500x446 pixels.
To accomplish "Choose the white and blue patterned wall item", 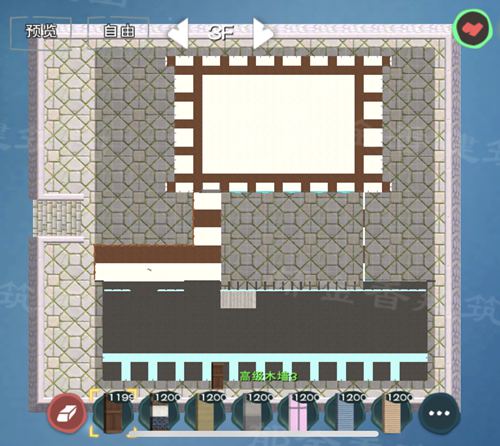I will (160, 413).
